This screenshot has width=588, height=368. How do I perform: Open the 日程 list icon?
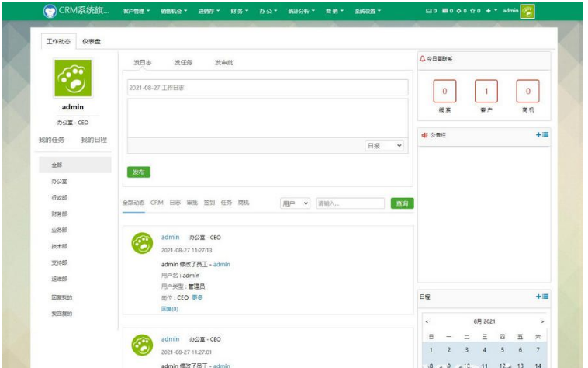click(x=545, y=297)
